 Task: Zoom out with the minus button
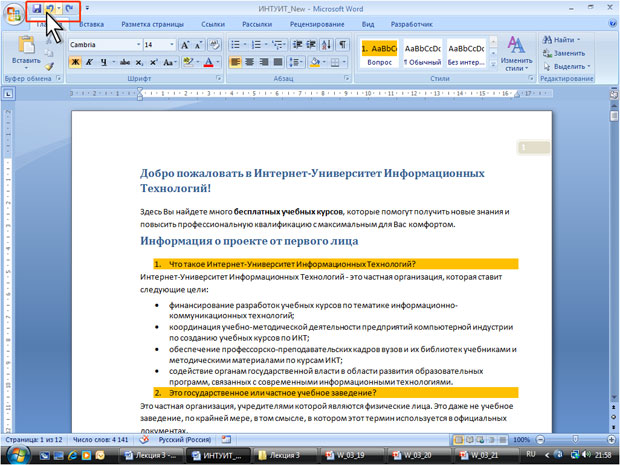click(x=540, y=440)
